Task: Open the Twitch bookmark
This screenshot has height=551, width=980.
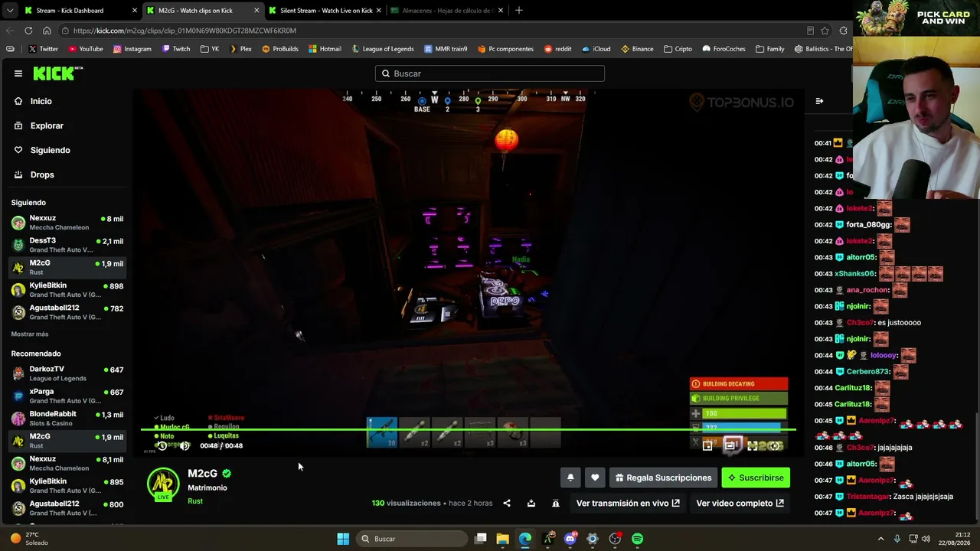Action: point(176,49)
